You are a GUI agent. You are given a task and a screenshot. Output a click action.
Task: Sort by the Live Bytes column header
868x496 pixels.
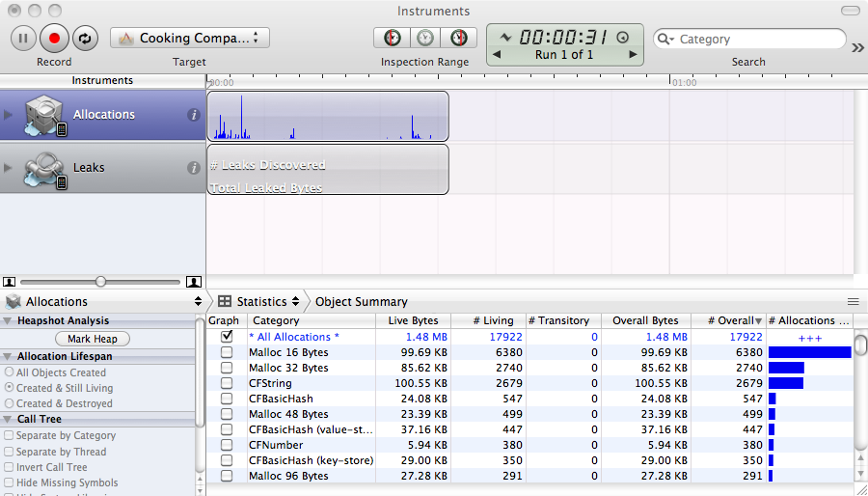click(413, 320)
